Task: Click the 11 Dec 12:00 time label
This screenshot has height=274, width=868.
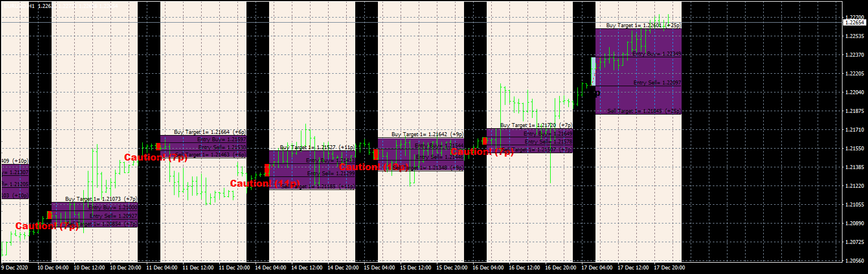Action: pos(198,267)
